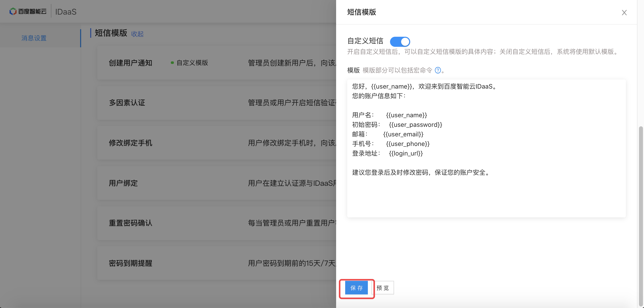Image resolution: width=644 pixels, height=308 pixels.
Task: Close the SMS template panel with X
Action: (624, 13)
